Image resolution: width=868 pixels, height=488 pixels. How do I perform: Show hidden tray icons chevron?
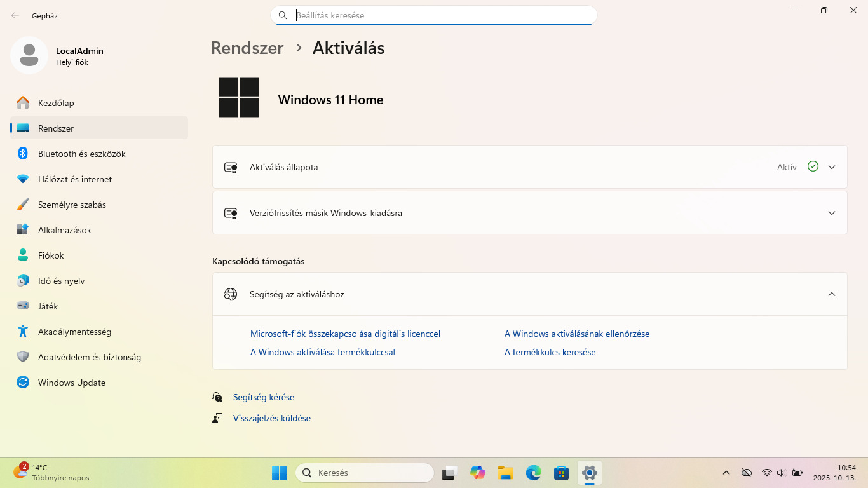[726, 473]
